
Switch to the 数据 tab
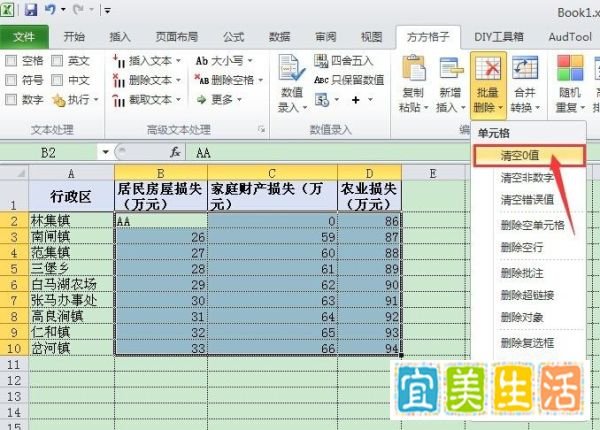point(279,37)
